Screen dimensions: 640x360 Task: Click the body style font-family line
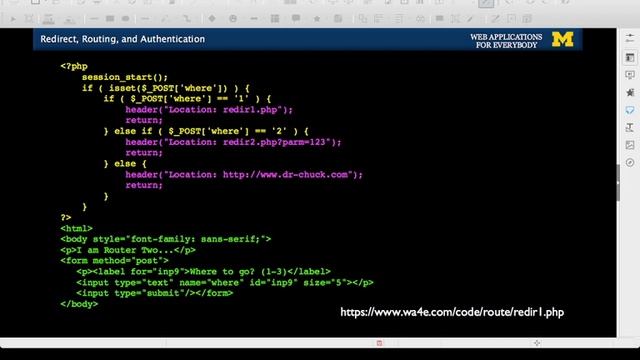pyautogui.click(x=165, y=239)
